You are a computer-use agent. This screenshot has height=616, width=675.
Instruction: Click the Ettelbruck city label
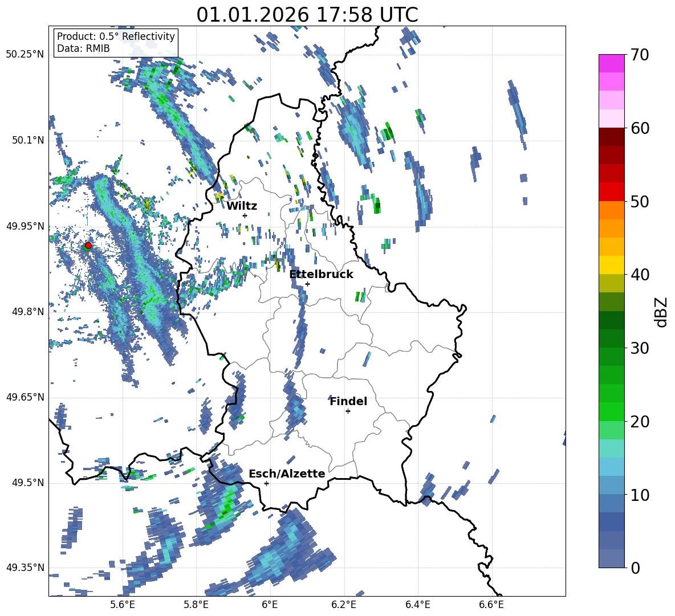tap(321, 275)
